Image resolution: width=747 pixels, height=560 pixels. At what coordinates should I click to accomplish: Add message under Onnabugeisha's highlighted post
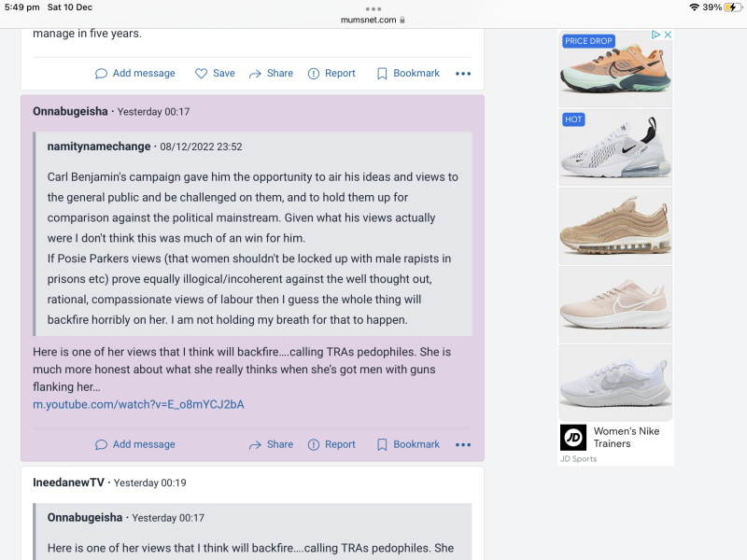tap(135, 445)
